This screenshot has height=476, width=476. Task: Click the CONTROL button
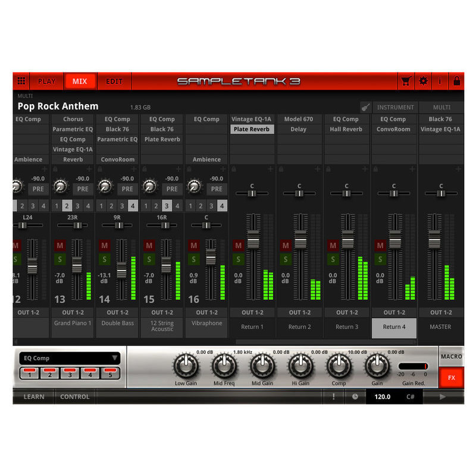(75, 396)
